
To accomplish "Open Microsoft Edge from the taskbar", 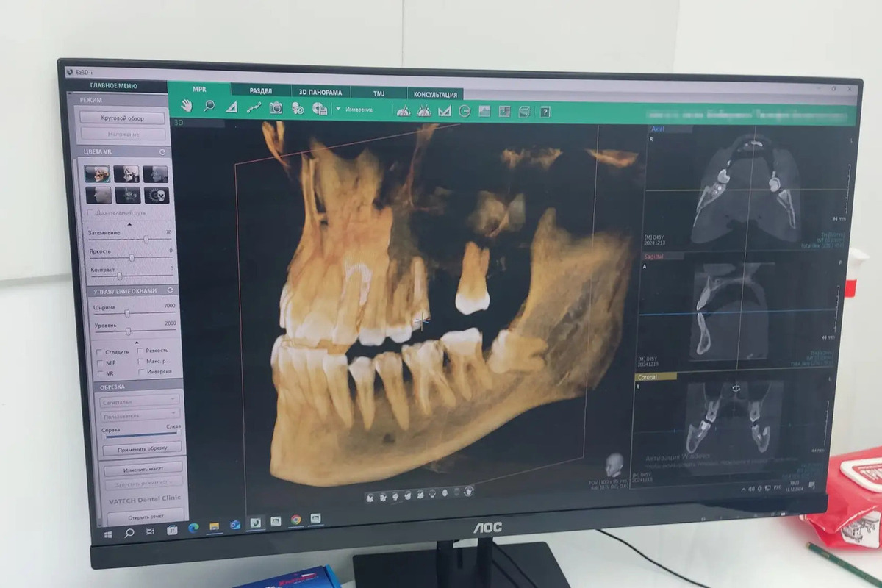I will click(193, 526).
